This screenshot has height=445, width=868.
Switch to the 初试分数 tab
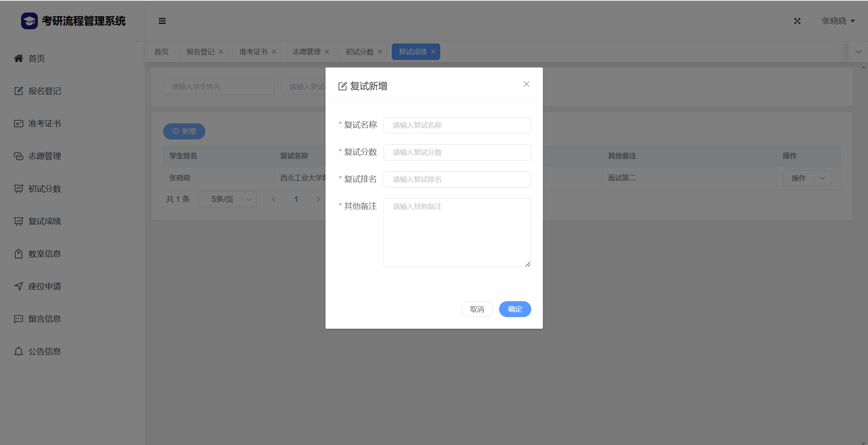359,52
